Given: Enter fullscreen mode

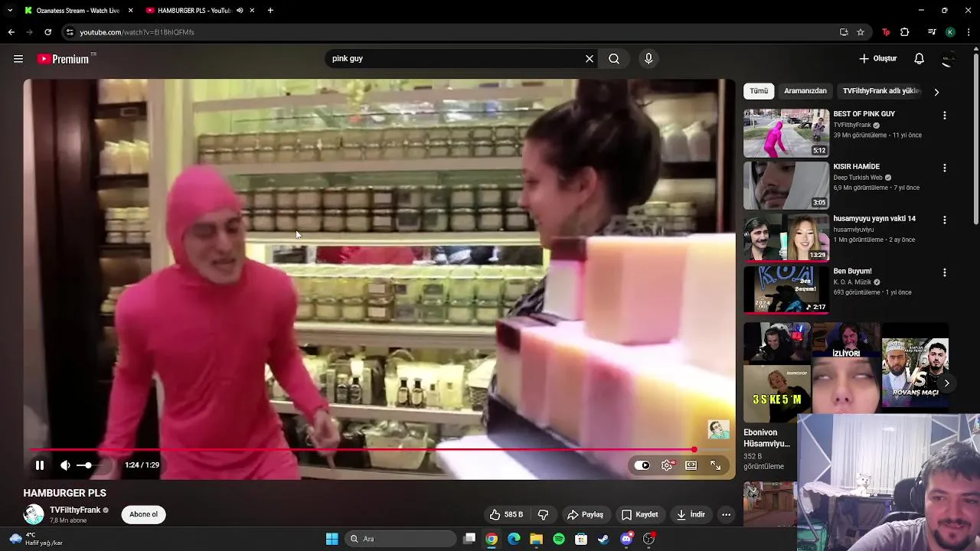Looking at the screenshot, I should [716, 465].
